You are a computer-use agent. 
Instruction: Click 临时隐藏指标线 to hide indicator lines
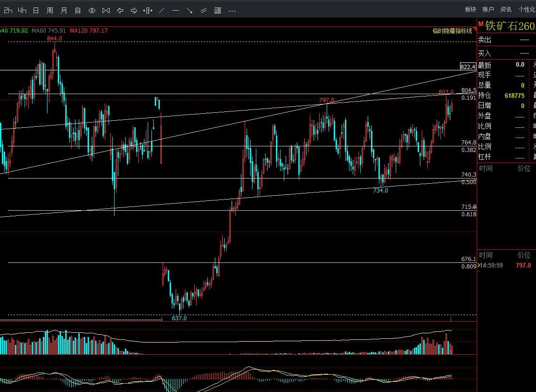click(x=452, y=31)
